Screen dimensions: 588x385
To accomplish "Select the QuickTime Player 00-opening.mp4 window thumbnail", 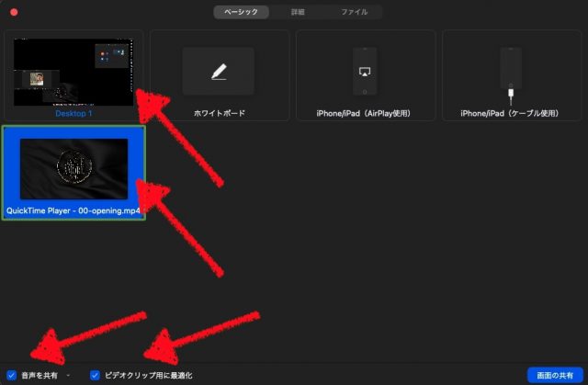I will coord(73,169).
